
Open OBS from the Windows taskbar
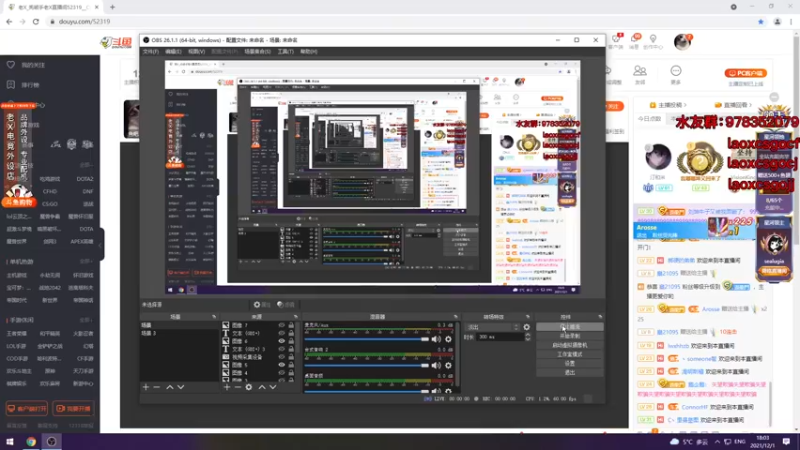(x=52, y=441)
